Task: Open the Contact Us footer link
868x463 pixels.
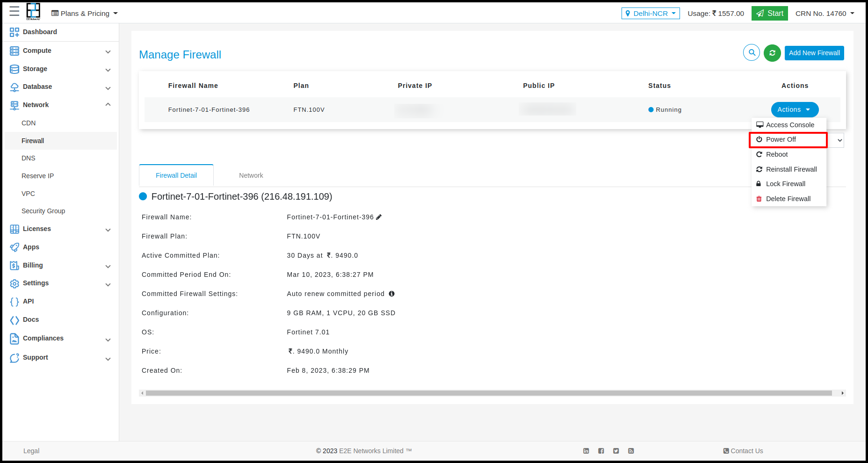Action: pos(743,451)
